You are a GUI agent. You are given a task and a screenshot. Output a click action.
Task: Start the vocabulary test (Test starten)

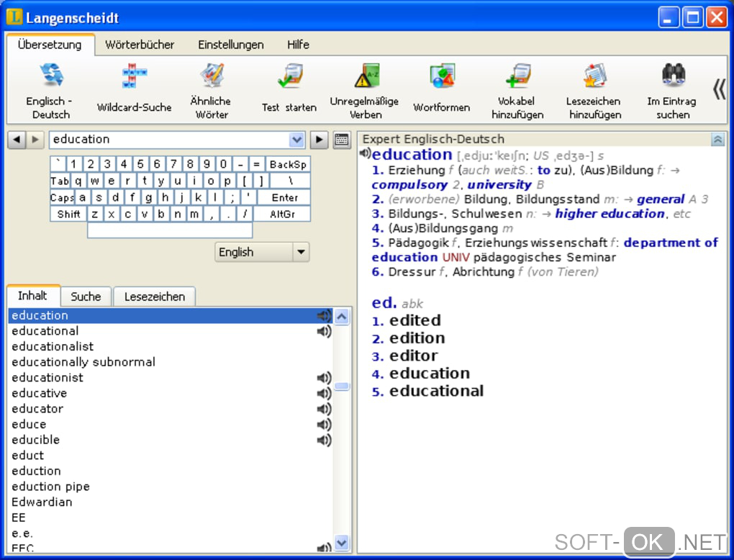289,89
